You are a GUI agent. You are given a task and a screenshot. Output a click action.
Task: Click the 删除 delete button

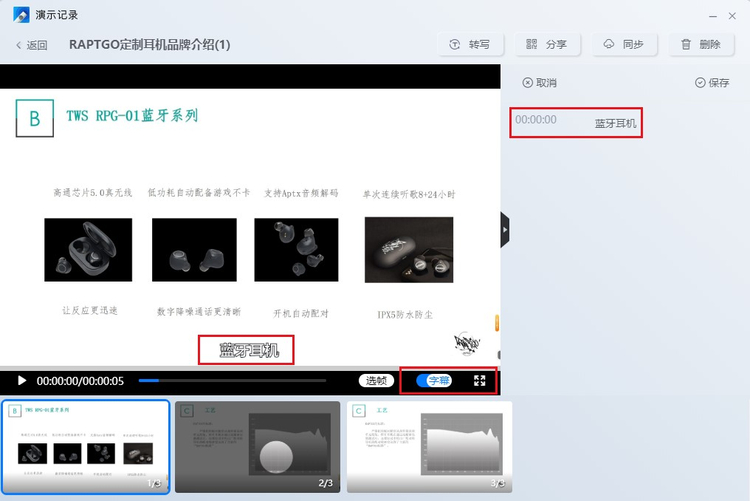coord(701,45)
